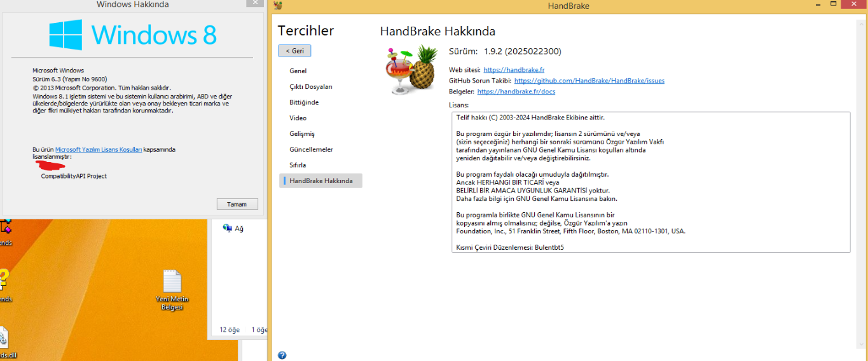Show the Gelişmiş preferences section

coord(302,133)
